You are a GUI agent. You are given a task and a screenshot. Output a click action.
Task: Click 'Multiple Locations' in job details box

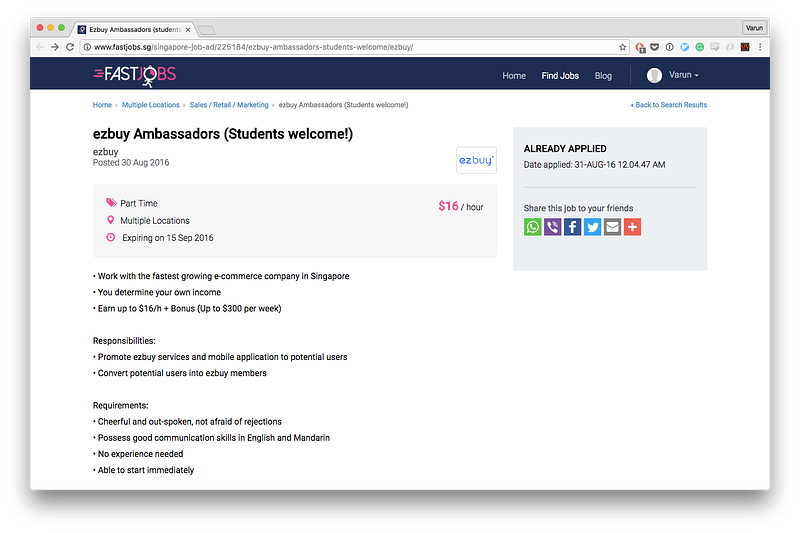coord(155,220)
